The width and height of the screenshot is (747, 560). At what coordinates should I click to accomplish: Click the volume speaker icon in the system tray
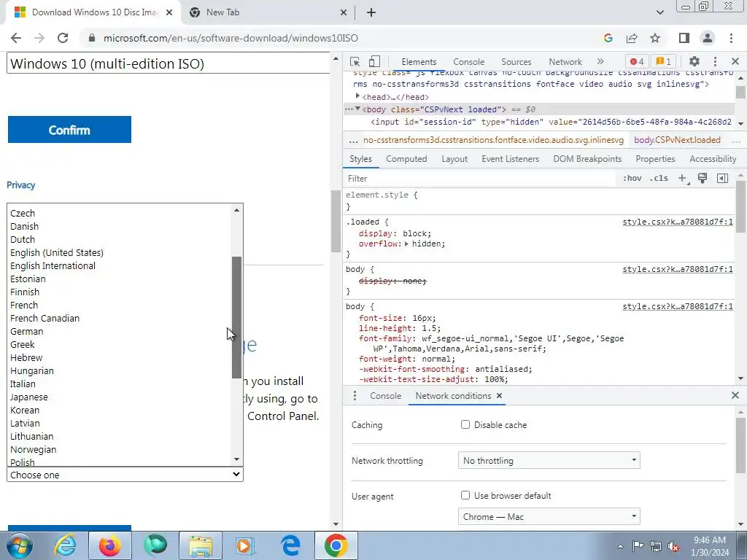pyautogui.click(x=673, y=546)
